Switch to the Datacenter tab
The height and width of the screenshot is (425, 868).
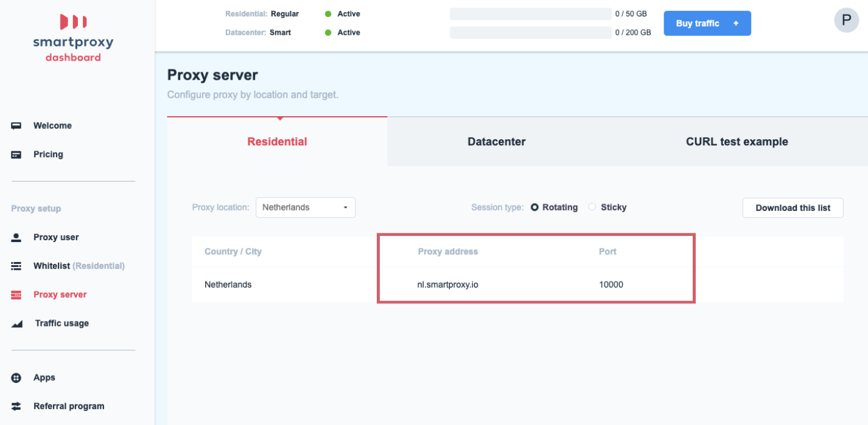(497, 142)
